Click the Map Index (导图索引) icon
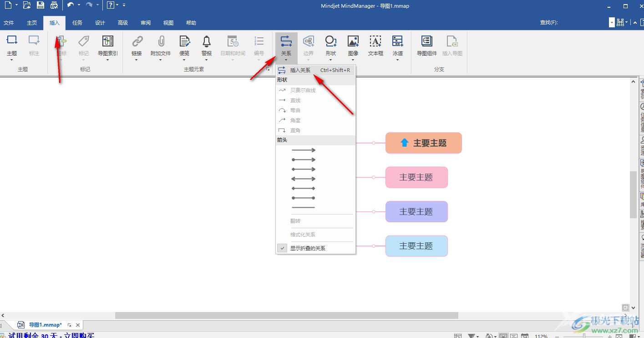 coord(108,41)
